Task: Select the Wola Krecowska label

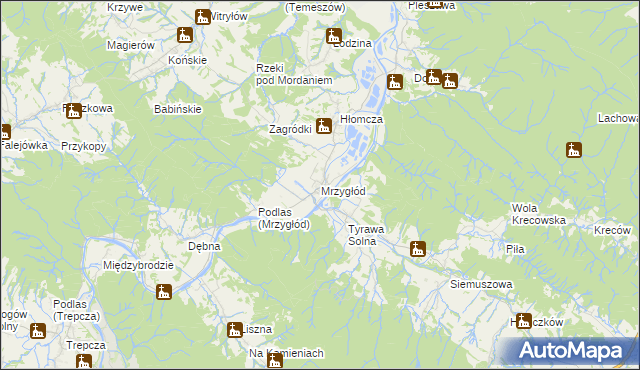Action: pyautogui.click(x=539, y=214)
